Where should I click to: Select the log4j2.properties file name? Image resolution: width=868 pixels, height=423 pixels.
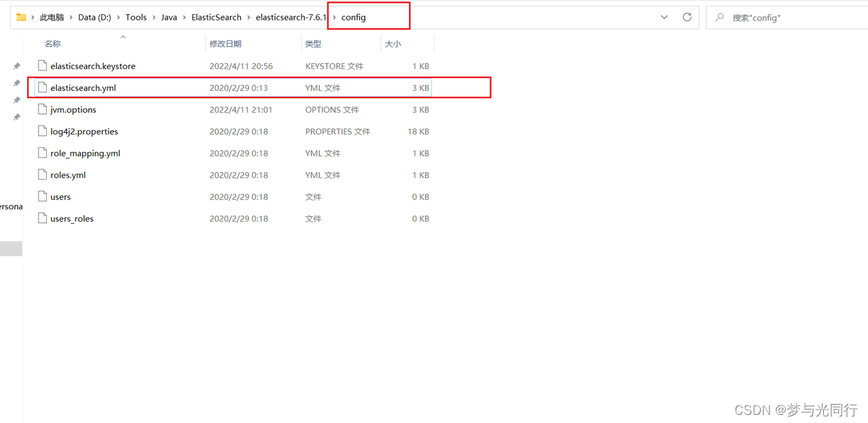coord(84,131)
